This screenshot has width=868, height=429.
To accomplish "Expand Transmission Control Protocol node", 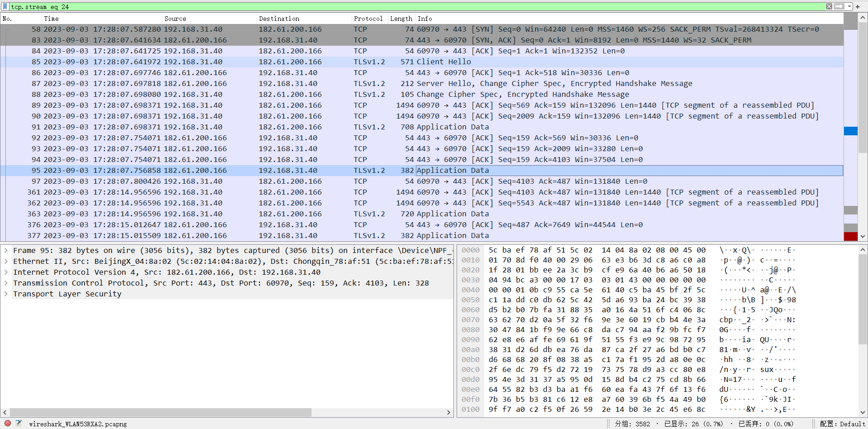I will [6, 283].
